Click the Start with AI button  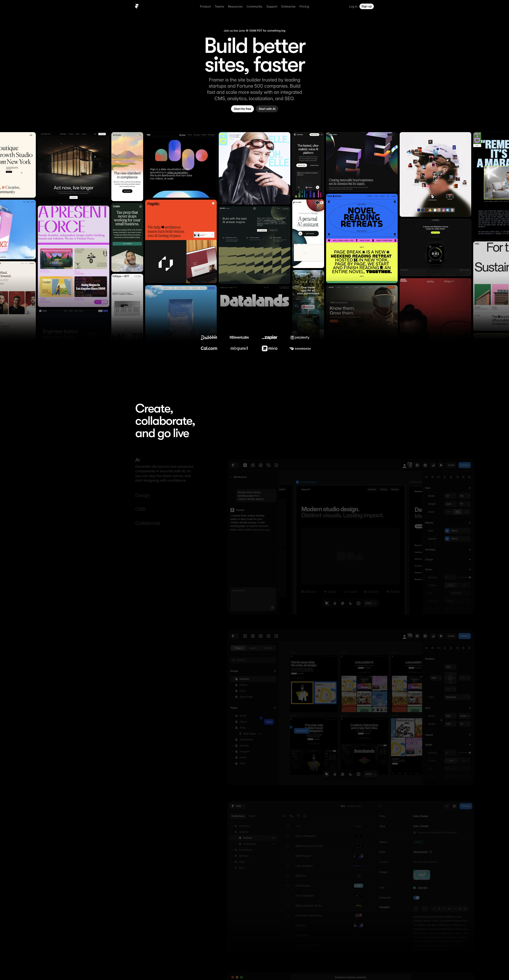point(267,109)
